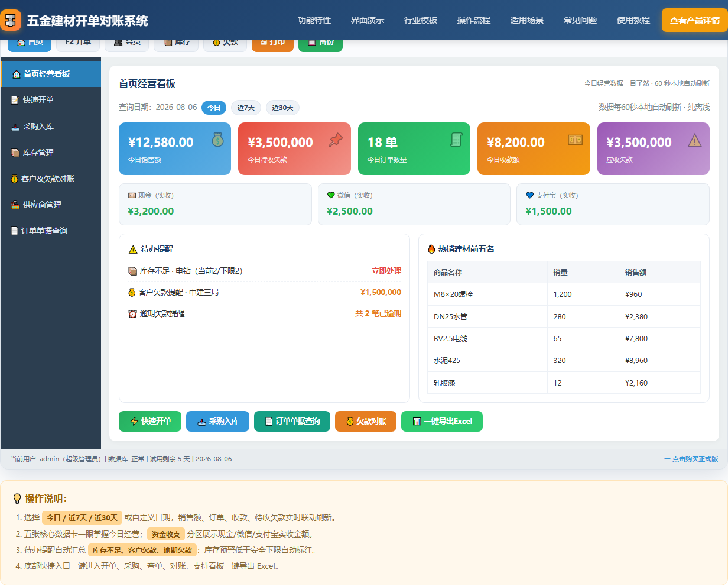
Task: Switch date filter to 近7天
Action: tap(246, 108)
